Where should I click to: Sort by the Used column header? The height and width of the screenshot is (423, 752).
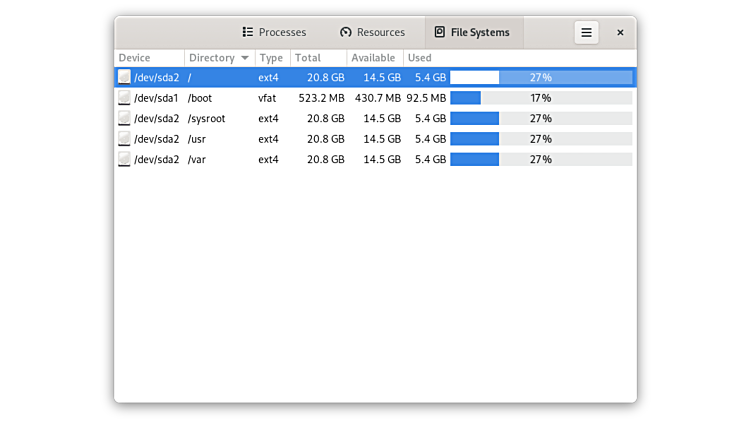pos(419,58)
